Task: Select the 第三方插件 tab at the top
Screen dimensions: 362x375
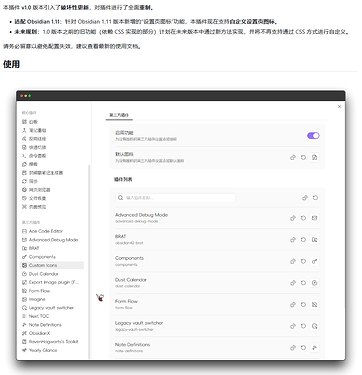Action: click(x=119, y=115)
